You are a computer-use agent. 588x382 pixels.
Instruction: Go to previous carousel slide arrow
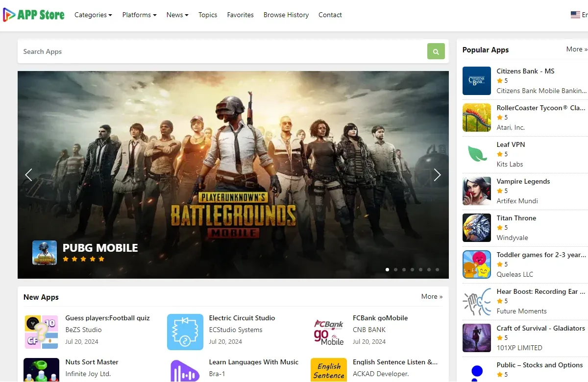pos(28,175)
